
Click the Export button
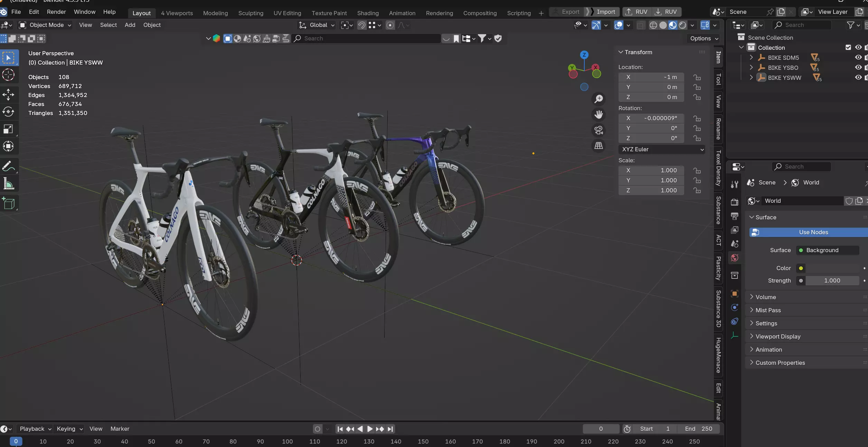click(567, 12)
